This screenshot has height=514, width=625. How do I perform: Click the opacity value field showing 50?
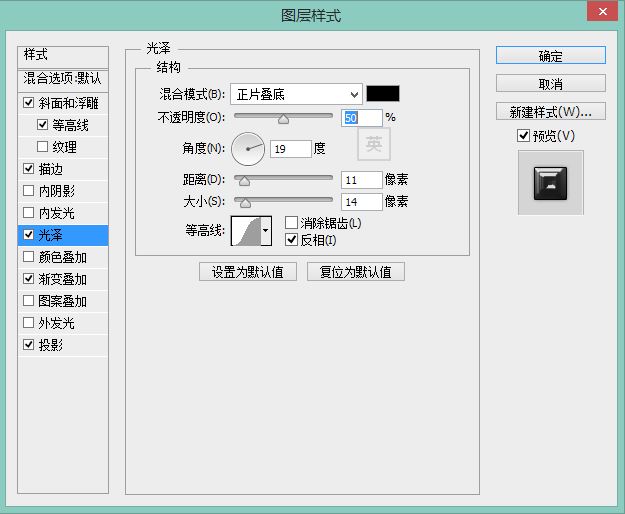coord(362,118)
